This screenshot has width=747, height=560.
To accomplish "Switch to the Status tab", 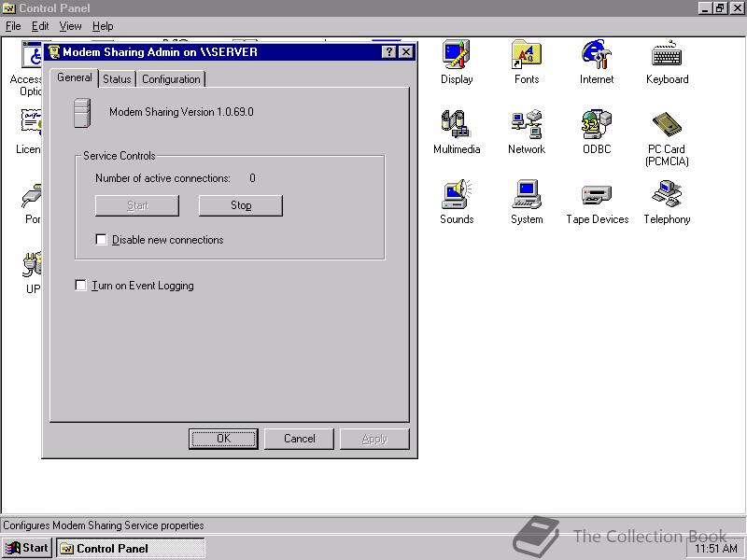I will [x=118, y=79].
